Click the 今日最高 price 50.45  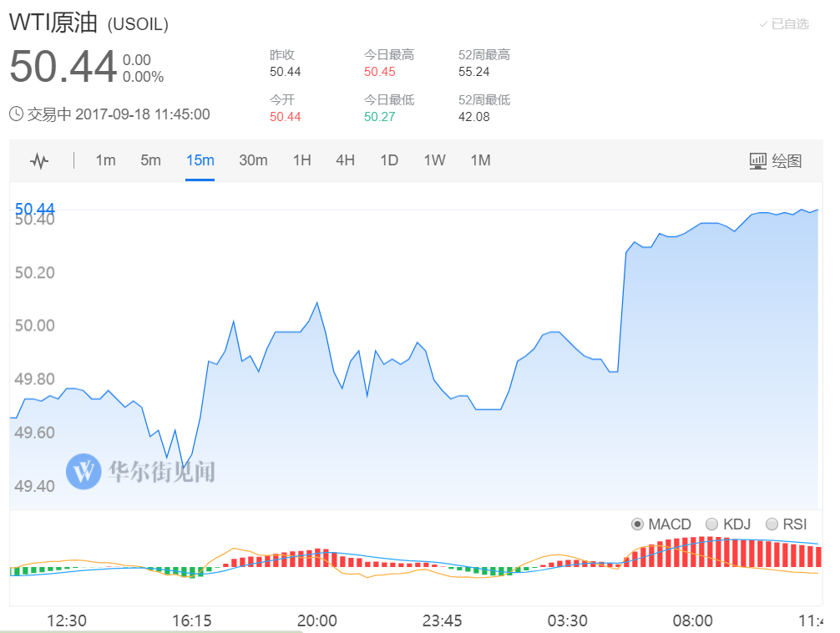point(377,73)
